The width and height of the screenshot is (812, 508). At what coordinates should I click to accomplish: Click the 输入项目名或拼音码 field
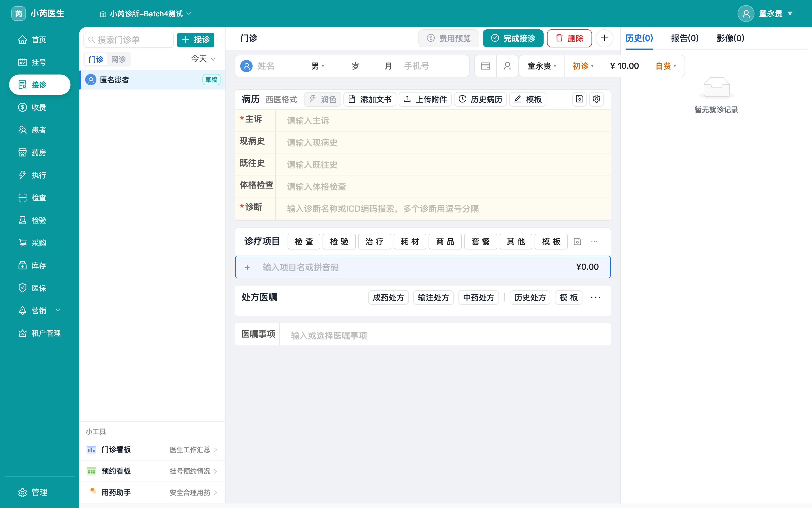(423, 267)
